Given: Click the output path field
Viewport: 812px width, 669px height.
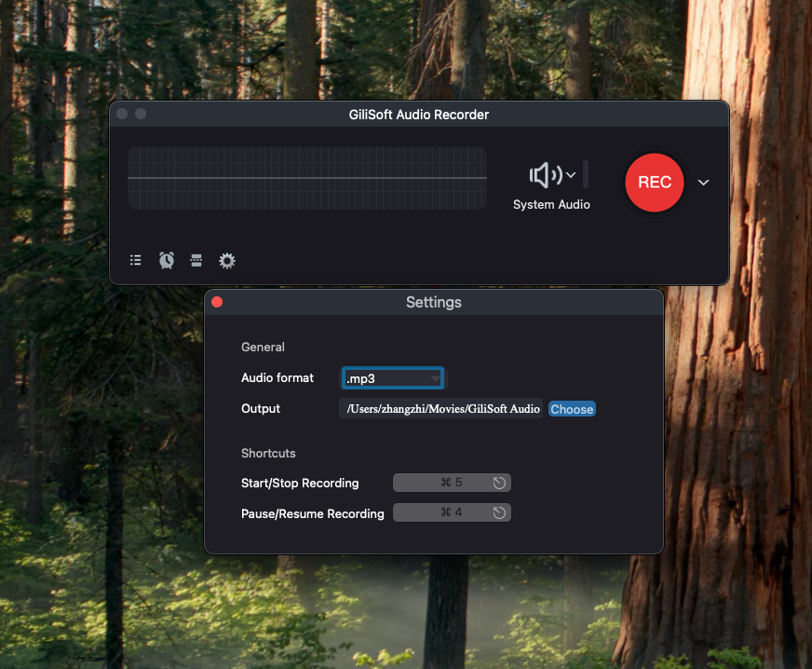Looking at the screenshot, I should pos(440,408).
